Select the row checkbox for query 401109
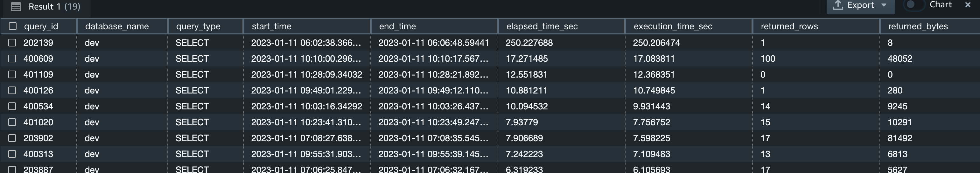This screenshot has height=173, width=980. [x=12, y=74]
